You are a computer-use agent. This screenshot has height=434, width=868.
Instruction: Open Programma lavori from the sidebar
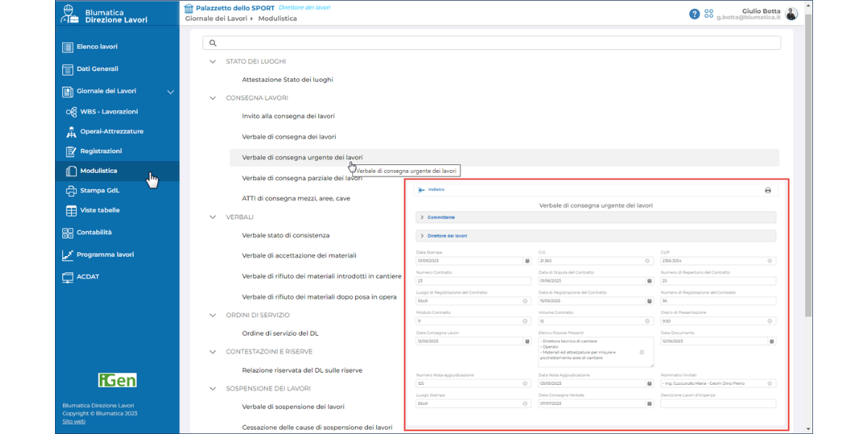105,255
